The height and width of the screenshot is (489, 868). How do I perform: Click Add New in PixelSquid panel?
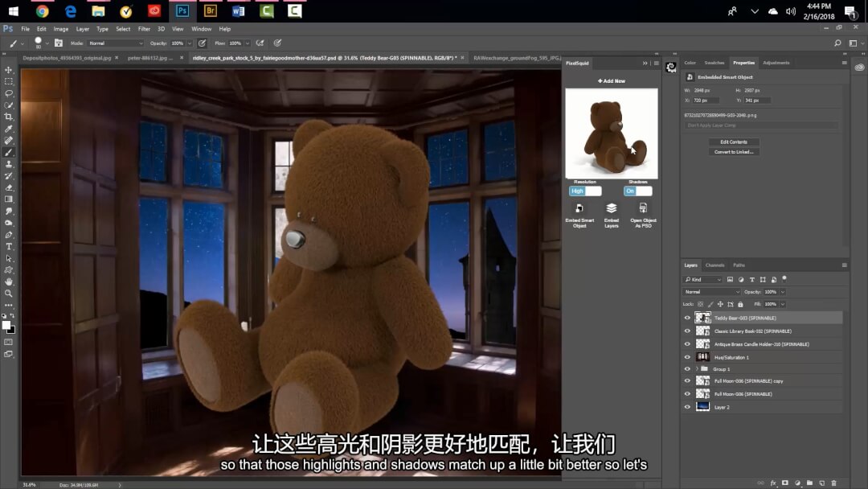(x=611, y=81)
